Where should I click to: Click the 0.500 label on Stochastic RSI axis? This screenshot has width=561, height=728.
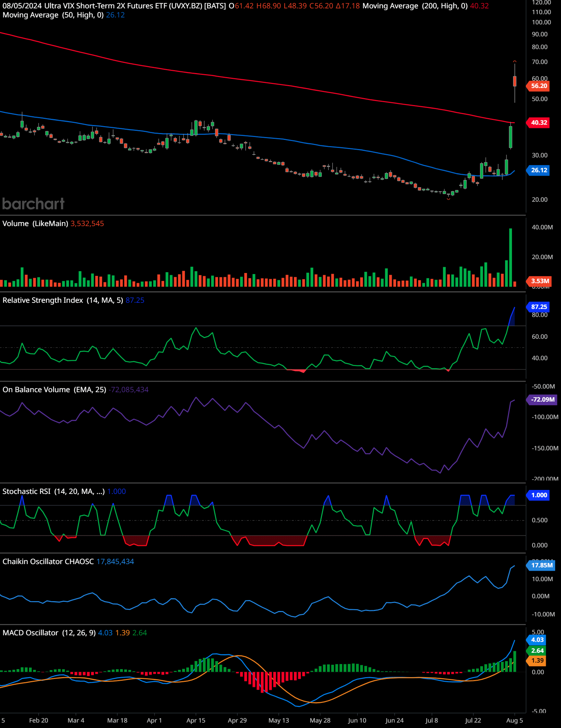coord(540,520)
